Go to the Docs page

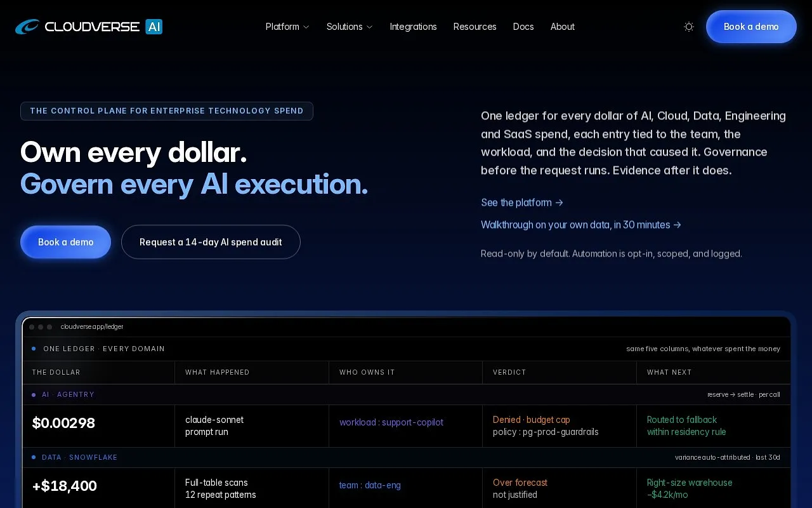pyautogui.click(x=523, y=27)
